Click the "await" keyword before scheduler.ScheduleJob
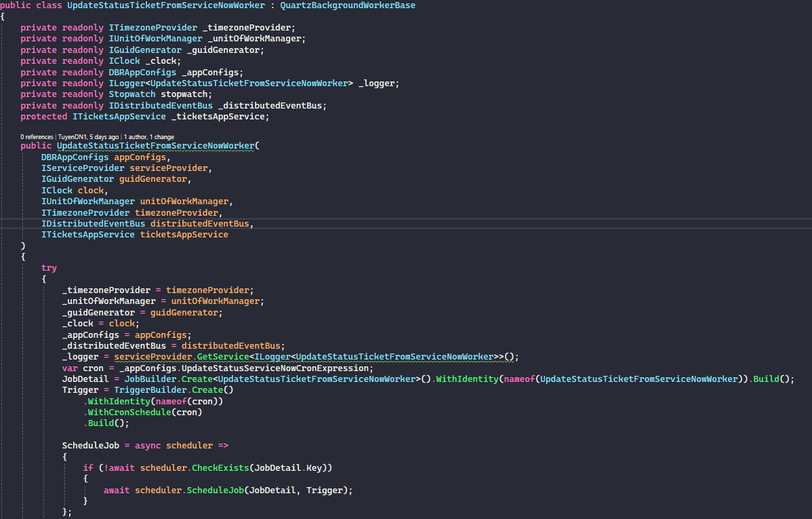Image resolution: width=812 pixels, height=519 pixels. (117, 491)
